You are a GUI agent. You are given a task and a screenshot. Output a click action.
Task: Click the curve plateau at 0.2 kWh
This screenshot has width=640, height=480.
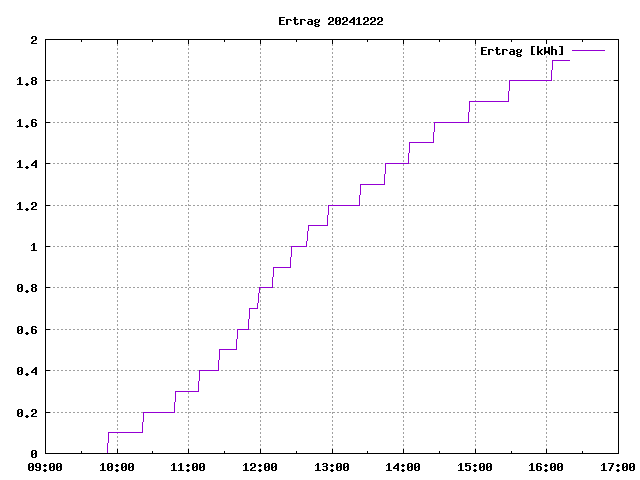pos(158,412)
